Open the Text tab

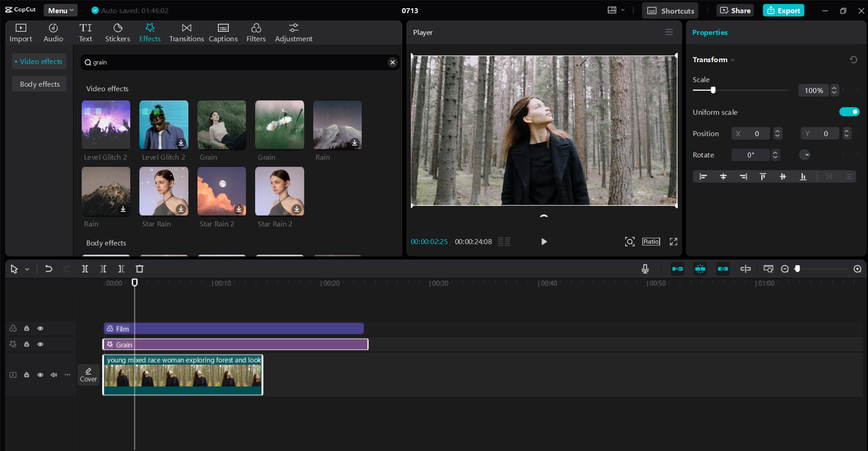(x=85, y=33)
